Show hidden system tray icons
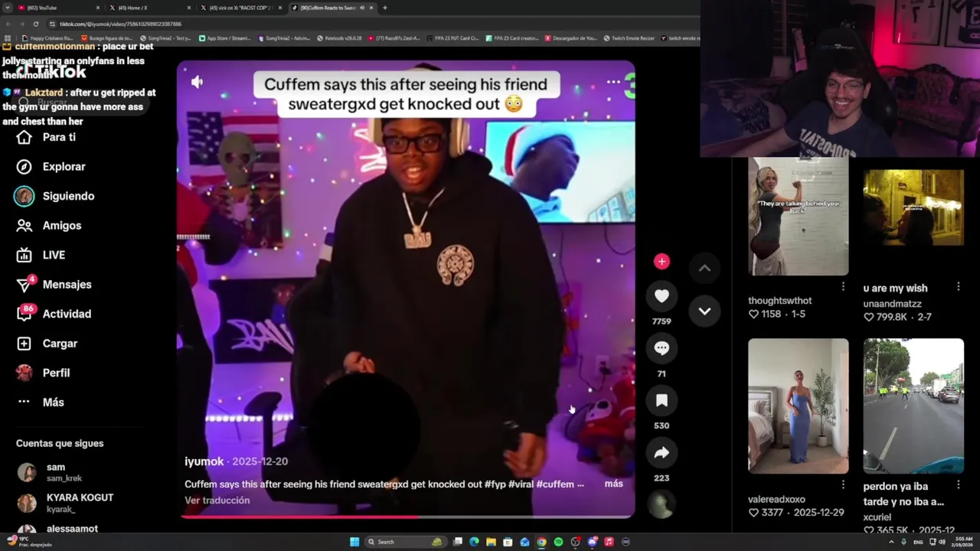The height and width of the screenshot is (551, 980). click(x=892, y=542)
